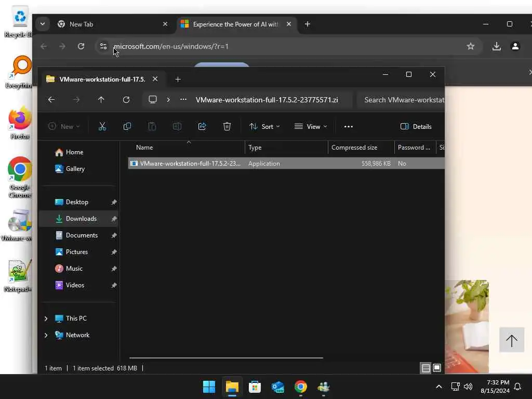Sort by Password column header

coord(415,148)
